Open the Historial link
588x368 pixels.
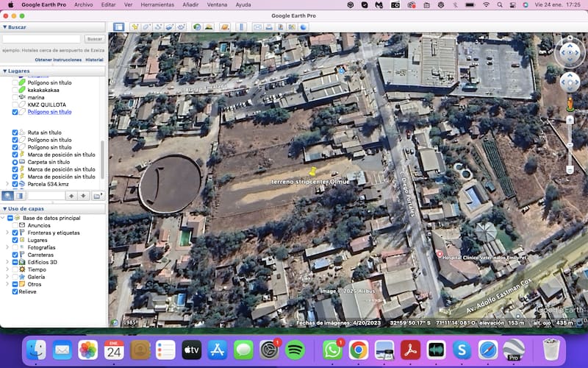pyautogui.click(x=94, y=60)
